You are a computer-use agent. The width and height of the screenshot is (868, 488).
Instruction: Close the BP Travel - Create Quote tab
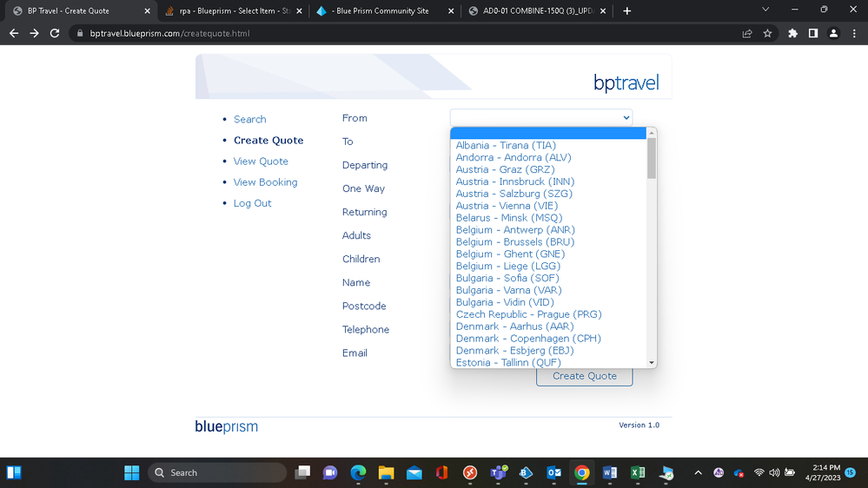click(x=147, y=11)
